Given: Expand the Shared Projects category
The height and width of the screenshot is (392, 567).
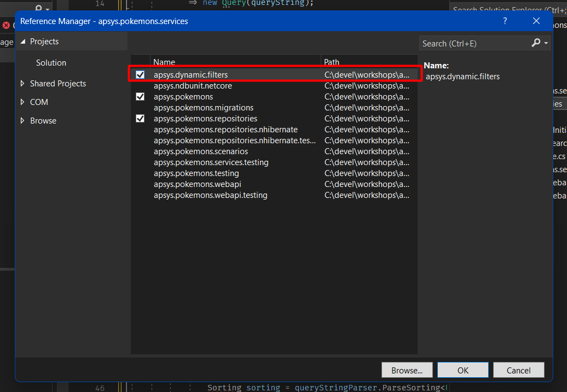Looking at the screenshot, I should (22, 84).
